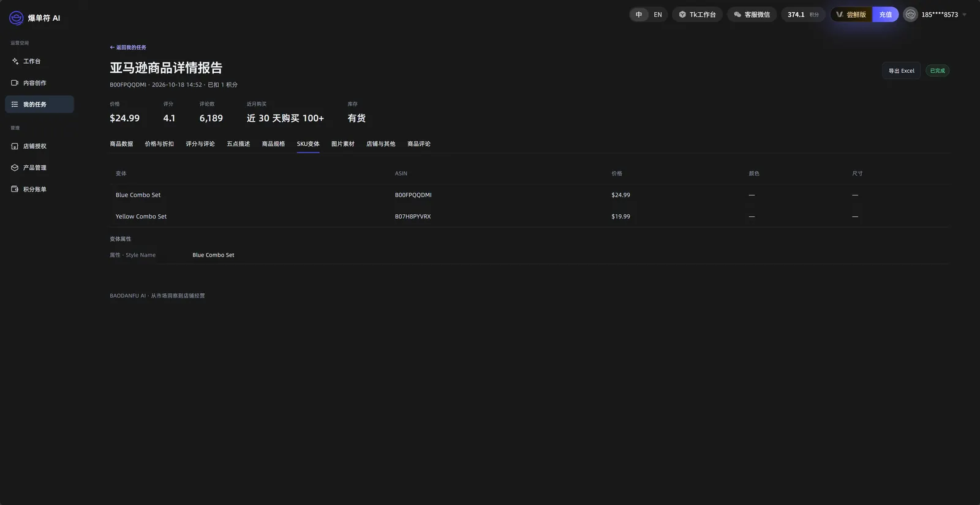Open 产品管理 box icon
Viewport: 980px width, 505px height.
coord(15,168)
